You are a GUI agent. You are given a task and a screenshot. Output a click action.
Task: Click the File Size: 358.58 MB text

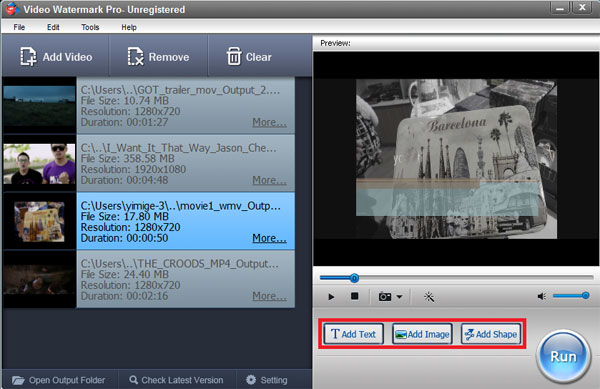tap(127, 158)
